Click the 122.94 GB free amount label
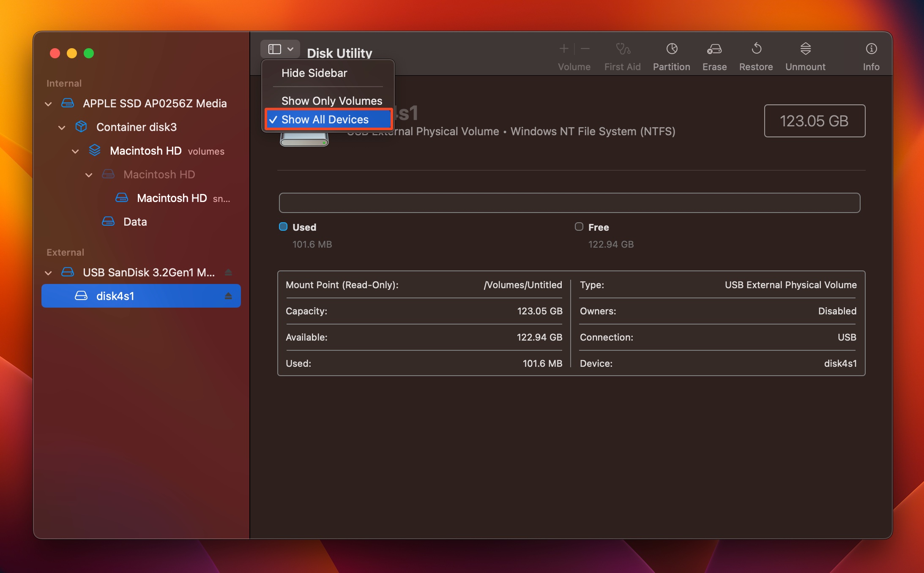 pyautogui.click(x=611, y=244)
